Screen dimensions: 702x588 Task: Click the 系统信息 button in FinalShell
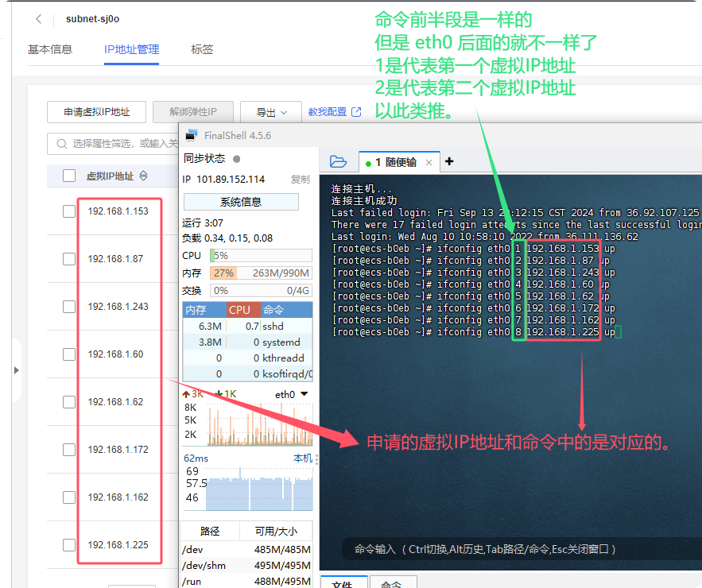[x=241, y=202]
